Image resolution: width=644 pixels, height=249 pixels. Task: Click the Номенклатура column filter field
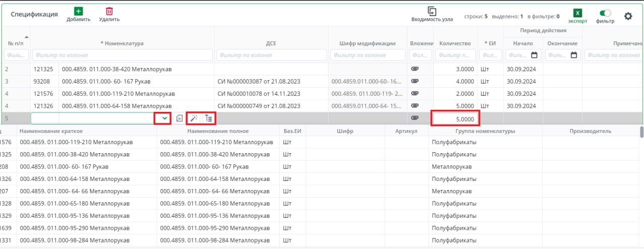click(x=122, y=55)
